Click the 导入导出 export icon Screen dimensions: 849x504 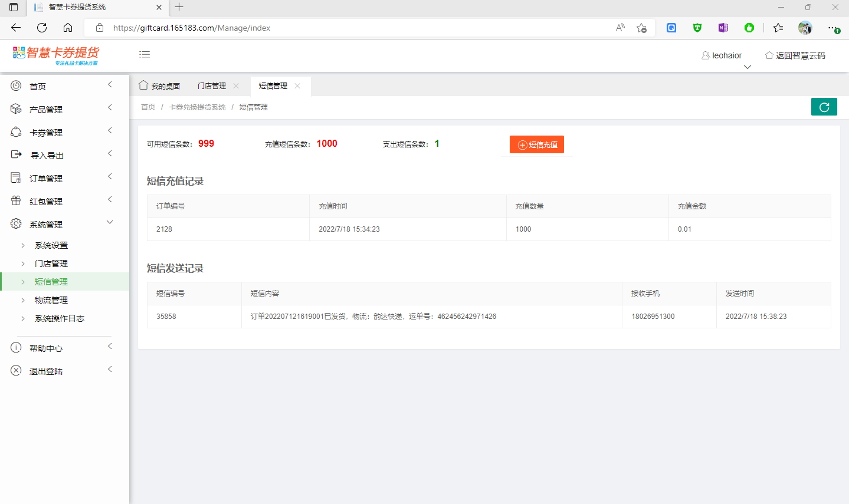click(x=16, y=155)
